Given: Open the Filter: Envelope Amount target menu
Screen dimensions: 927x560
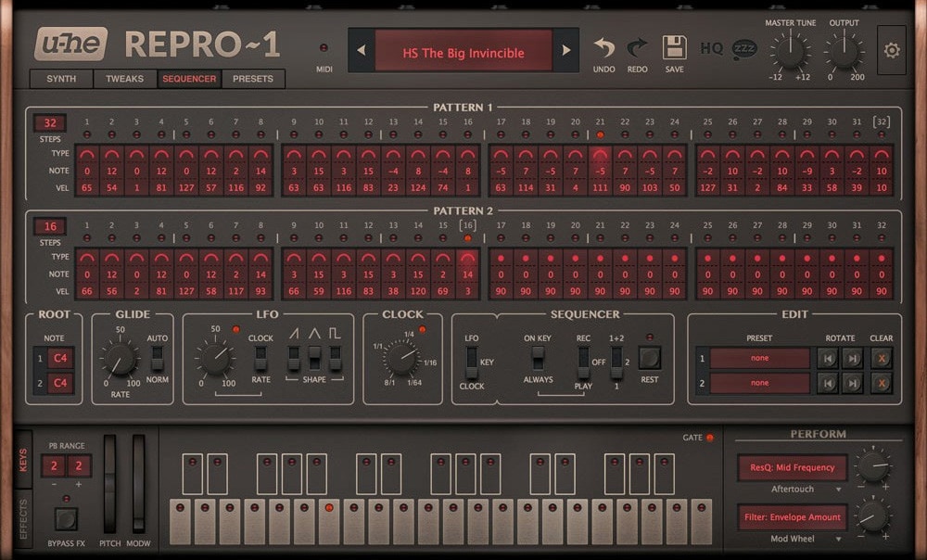Looking at the screenshot, I should [x=793, y=516].
